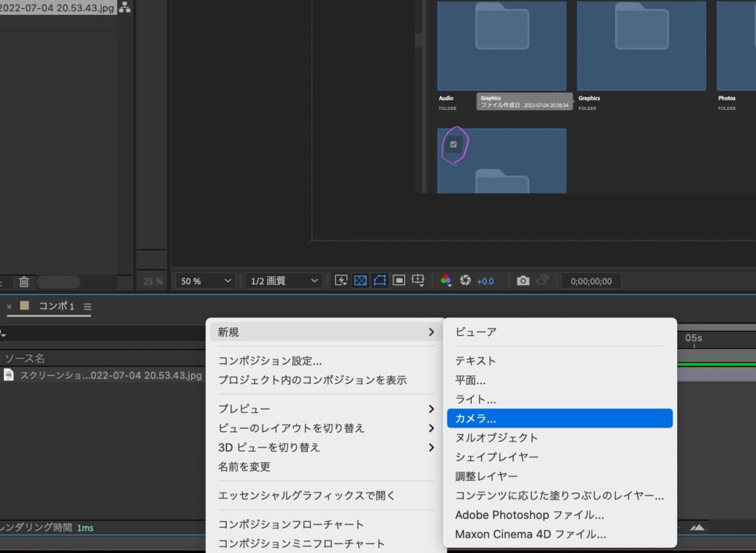
Task: Open the show channel RGB color button
Action: pos(446,281)
